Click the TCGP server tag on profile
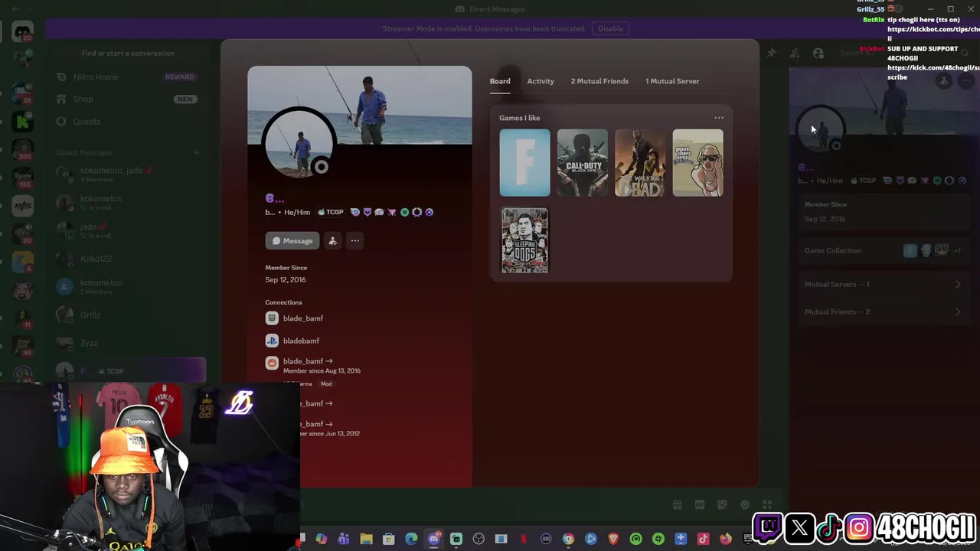This screenshot has height=551, width=980. 331,212
